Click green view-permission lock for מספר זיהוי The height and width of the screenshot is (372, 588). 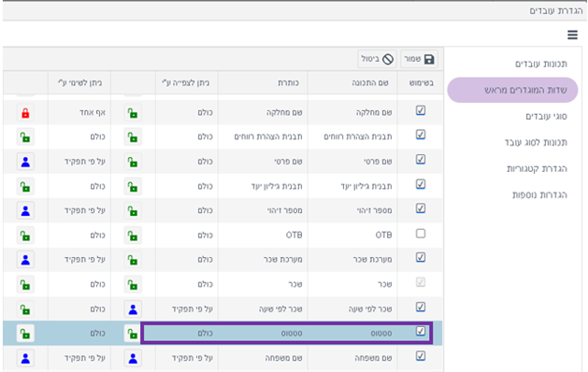point(133,211)
